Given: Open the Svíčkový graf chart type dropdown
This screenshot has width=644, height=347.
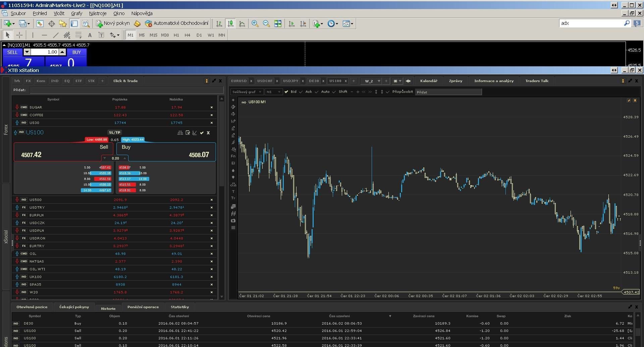Looking at the screenshot, I should [x=247, y=92].
